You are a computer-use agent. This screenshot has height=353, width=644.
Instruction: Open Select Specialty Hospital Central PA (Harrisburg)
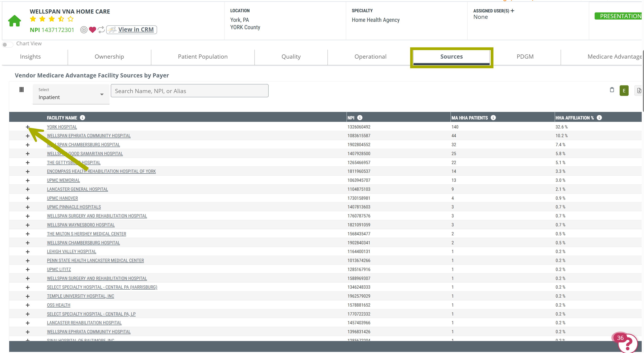[102, 287]
